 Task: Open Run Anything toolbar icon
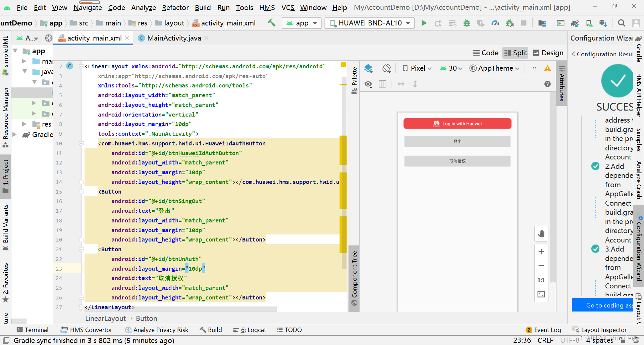point(560,23)
